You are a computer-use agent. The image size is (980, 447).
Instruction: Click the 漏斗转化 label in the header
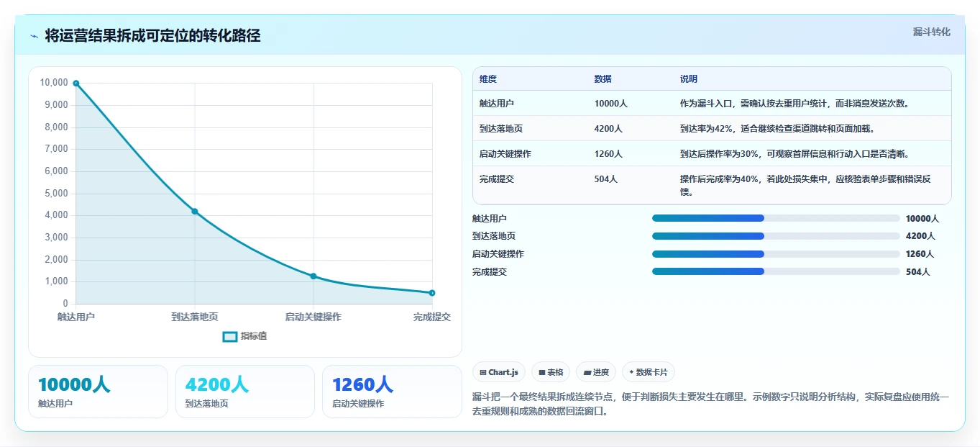tap(931, 32)
